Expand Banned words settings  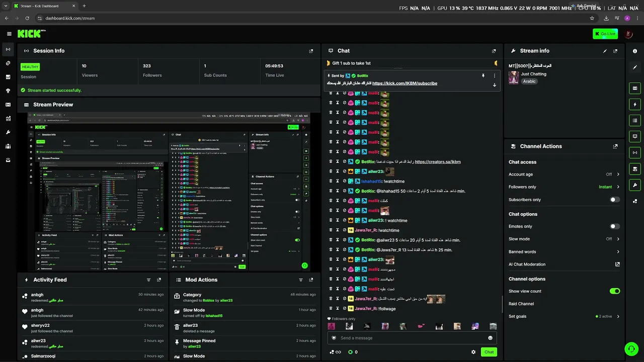pyautogui.click(x=618, y=252)
